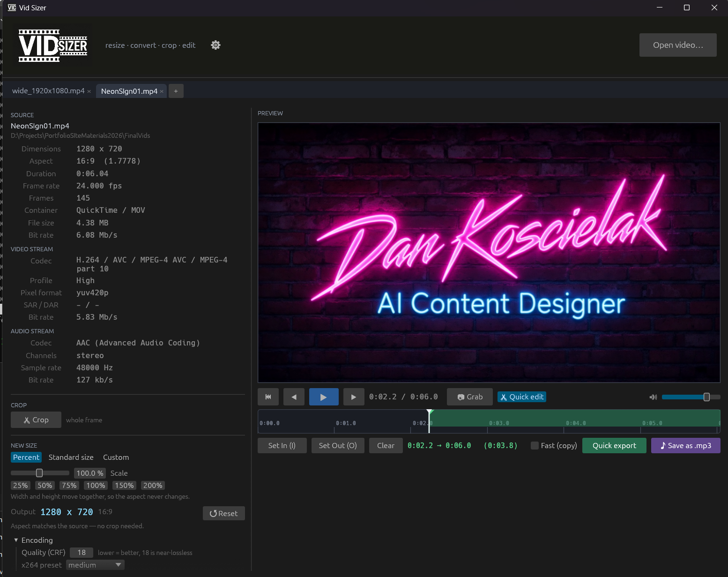Switch to Standard size mode
The image size is (728, 577).
click(x=71, y=457)
